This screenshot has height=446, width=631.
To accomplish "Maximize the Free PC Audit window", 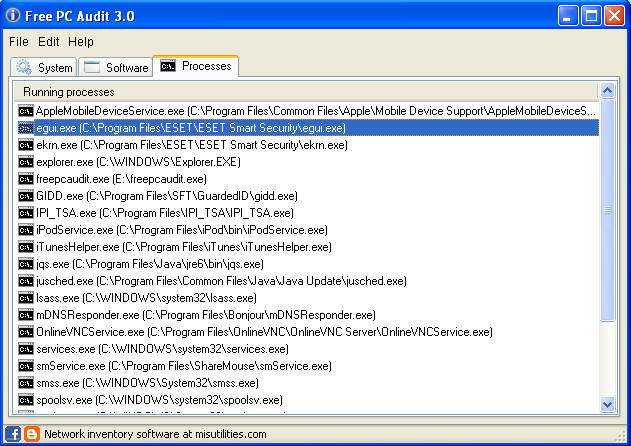I will [x=591, y=16].
